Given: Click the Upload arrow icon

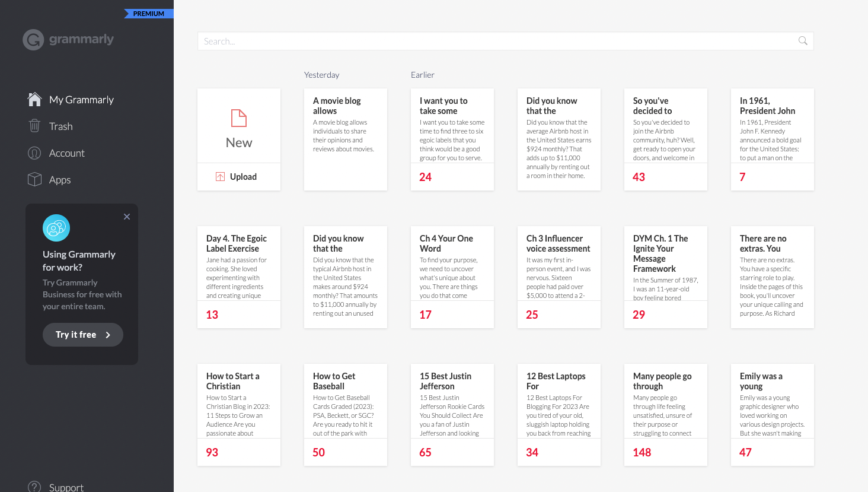Looking at the screenshot, I should 220,177.
